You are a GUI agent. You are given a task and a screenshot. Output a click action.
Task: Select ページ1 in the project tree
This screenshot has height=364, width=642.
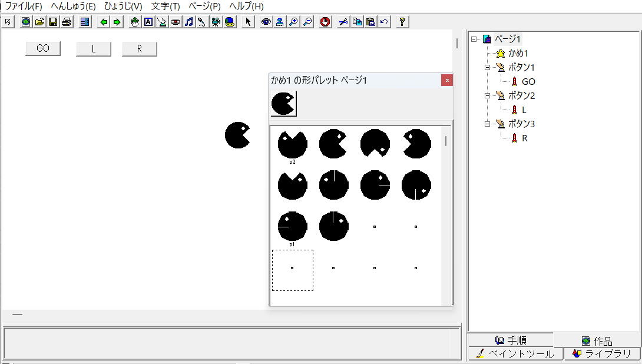click(x=507, y=39)
